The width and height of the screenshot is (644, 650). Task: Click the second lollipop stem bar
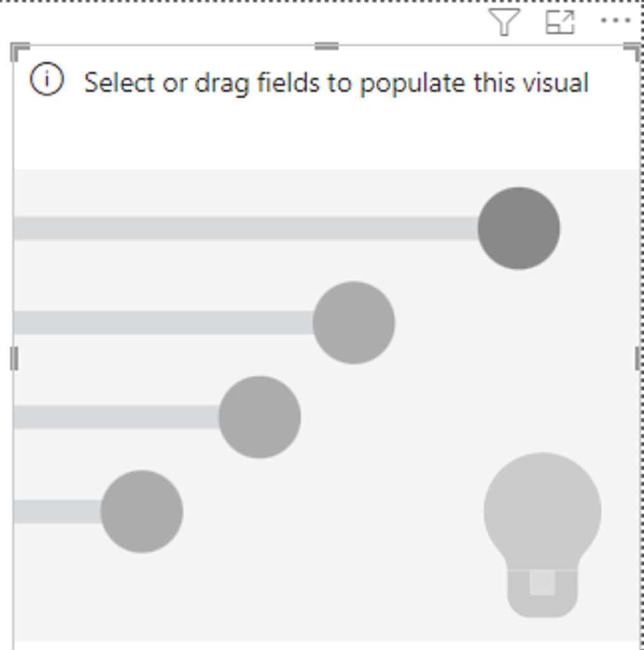click(x=163, y=322)
